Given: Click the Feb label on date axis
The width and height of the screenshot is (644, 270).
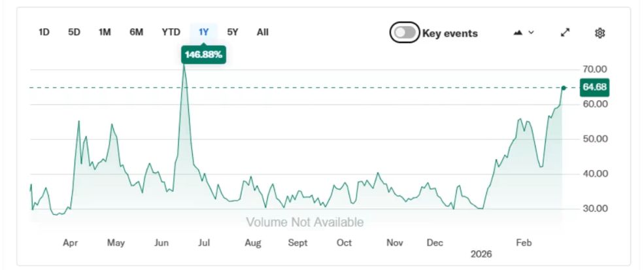Looking at the screenshot, I should 524,243.
